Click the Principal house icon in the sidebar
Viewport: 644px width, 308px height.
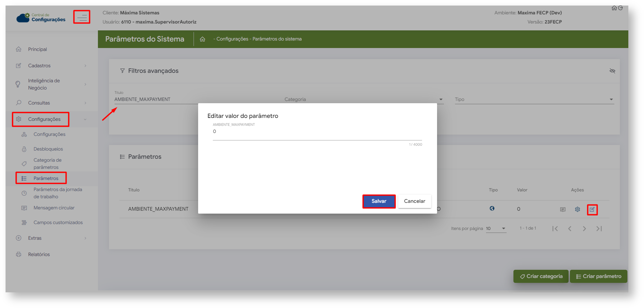[19, 49]
